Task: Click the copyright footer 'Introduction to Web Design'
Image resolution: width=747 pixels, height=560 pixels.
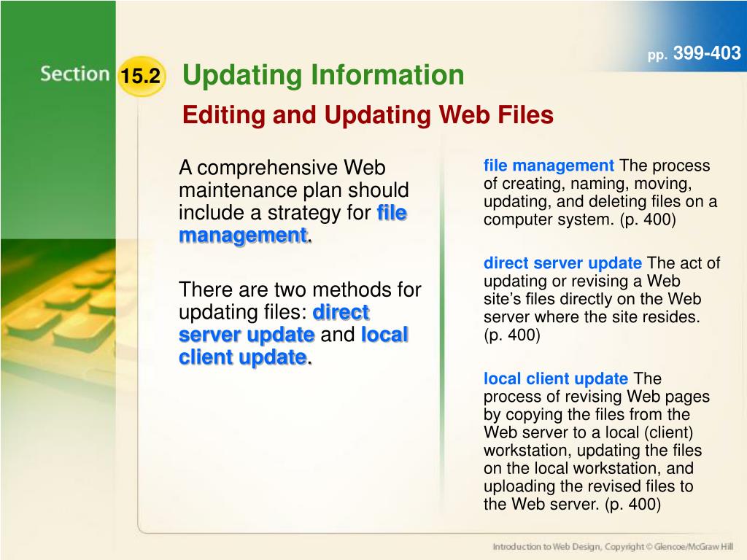Action: pos(612,547)
